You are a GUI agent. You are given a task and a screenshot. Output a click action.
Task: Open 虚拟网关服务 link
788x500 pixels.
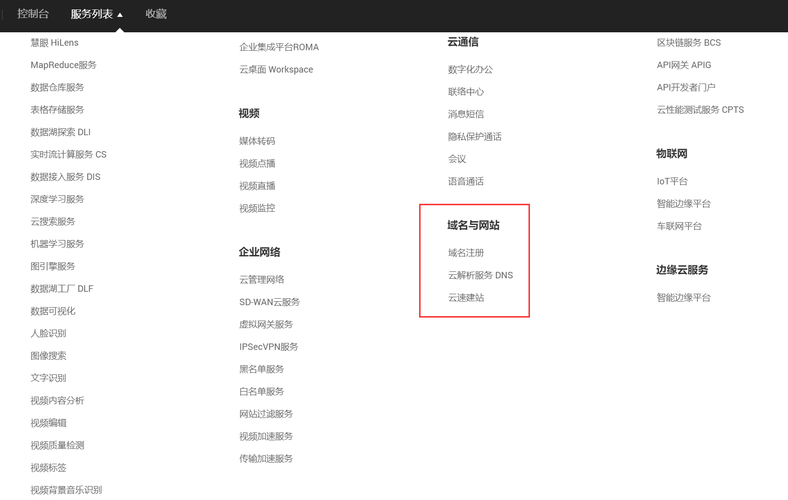tap(266, 324)
